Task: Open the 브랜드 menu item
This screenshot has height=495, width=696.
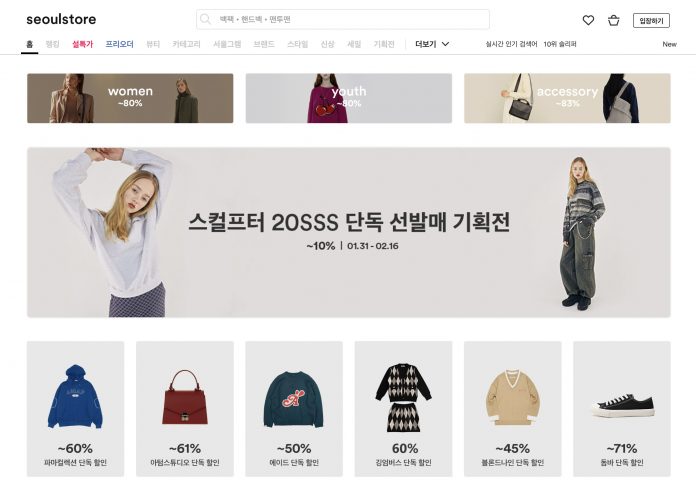Action: (264, 44)
